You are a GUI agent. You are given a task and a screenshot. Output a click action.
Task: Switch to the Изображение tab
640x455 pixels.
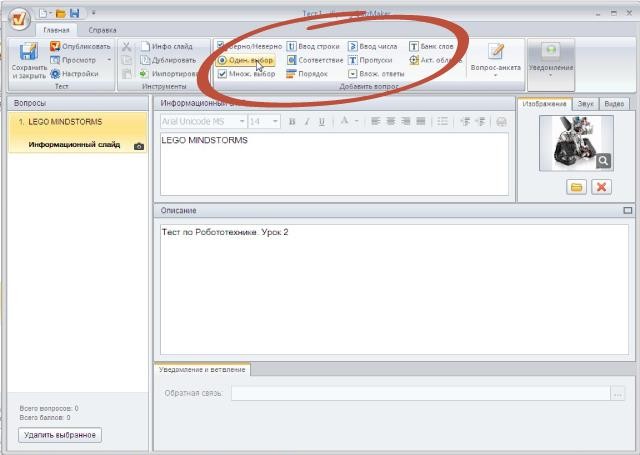544,104
